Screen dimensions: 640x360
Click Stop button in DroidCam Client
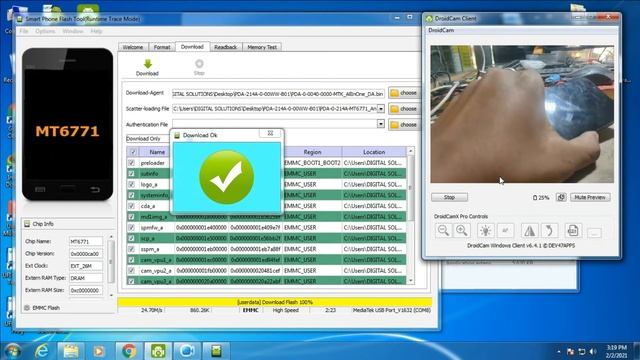449,197
